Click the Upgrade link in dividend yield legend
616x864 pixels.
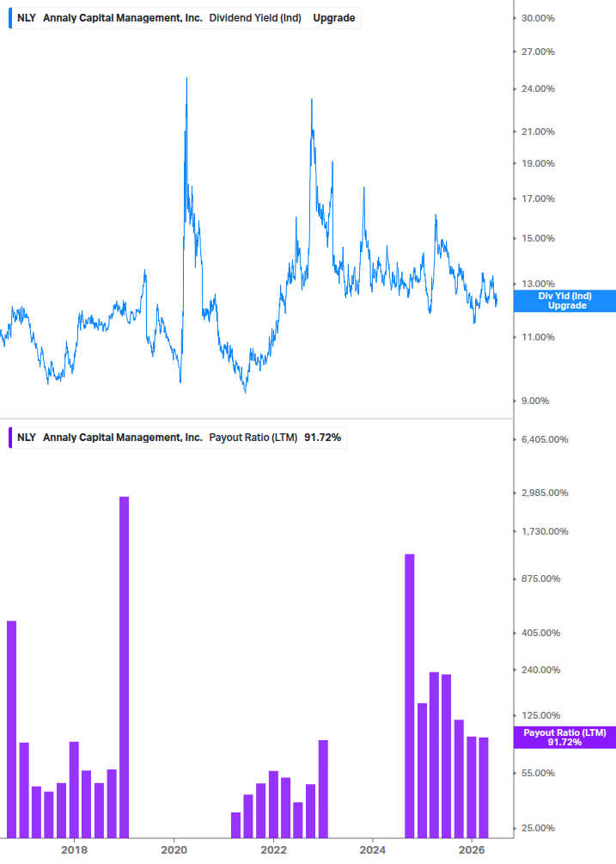[333, 18]
